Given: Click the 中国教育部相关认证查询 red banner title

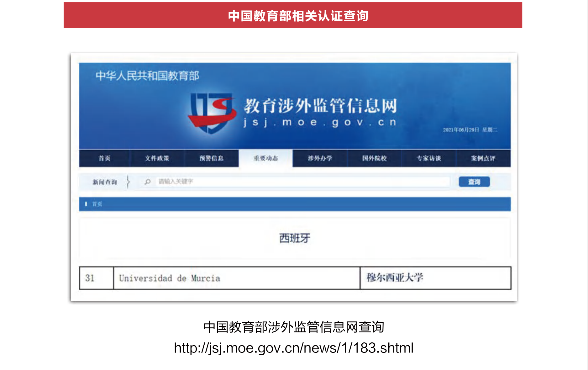Looking at the screenshot, I should tap(298, 16).
